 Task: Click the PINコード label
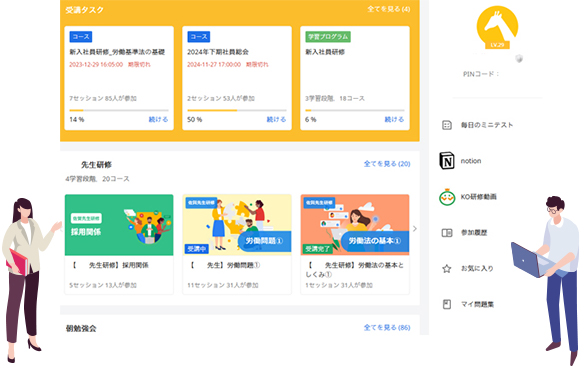tap(481, 74)
